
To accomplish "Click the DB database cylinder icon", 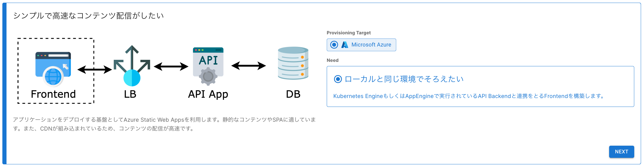I will coord(293,63).
